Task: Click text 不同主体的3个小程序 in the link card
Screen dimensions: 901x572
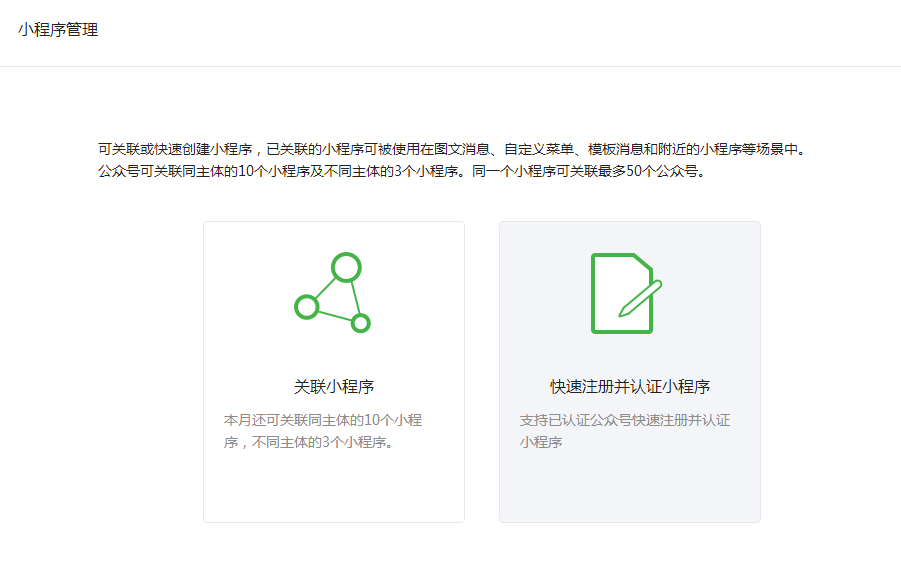Action: tap(320, 442)
